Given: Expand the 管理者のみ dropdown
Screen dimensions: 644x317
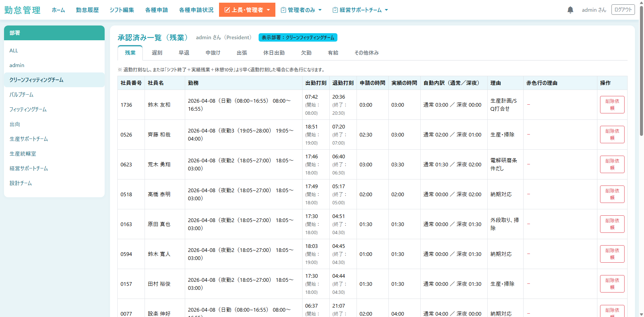Looking at the screenshot, I should [301, 10].
